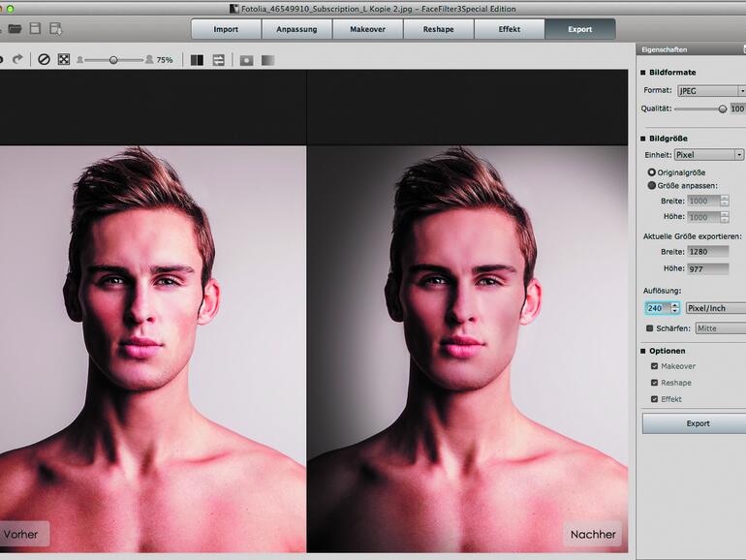Click the gradient preview icon
This screenshot has width=746, height=560.
pyautogui.click(x=267, y=60)
